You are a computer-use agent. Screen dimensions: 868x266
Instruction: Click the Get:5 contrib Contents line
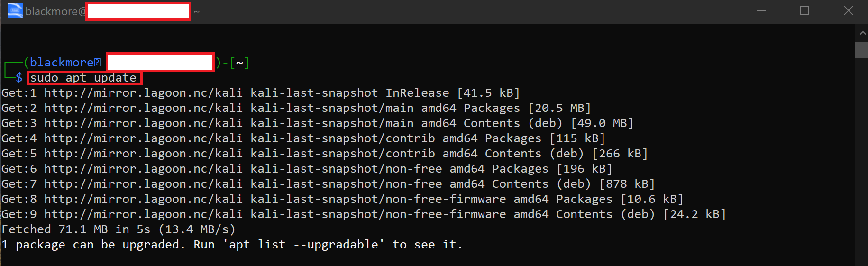pyautogui.click(x=325, y=154)
